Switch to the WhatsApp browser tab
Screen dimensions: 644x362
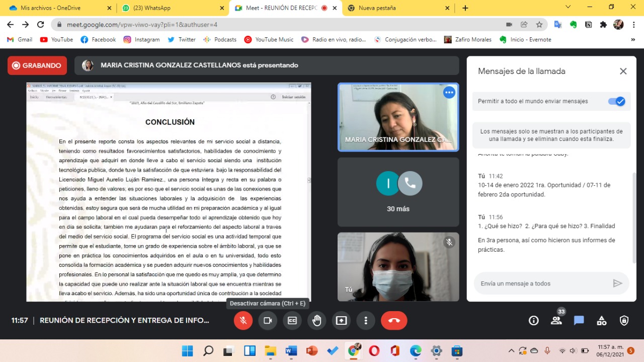point(173,8)
